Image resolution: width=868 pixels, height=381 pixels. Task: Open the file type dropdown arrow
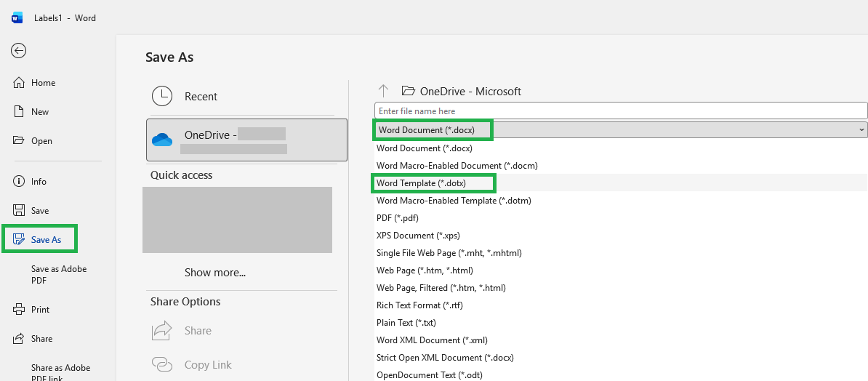(x=862, y=129)
